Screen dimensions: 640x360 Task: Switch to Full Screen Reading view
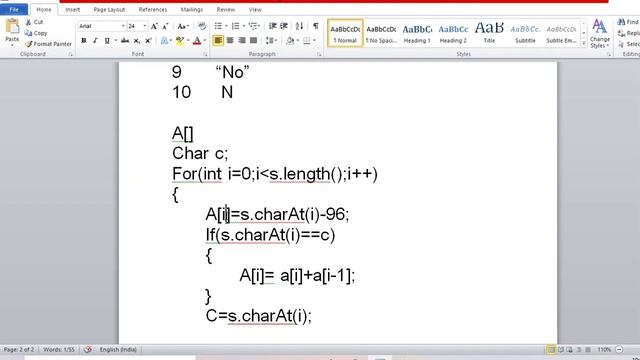560,350
